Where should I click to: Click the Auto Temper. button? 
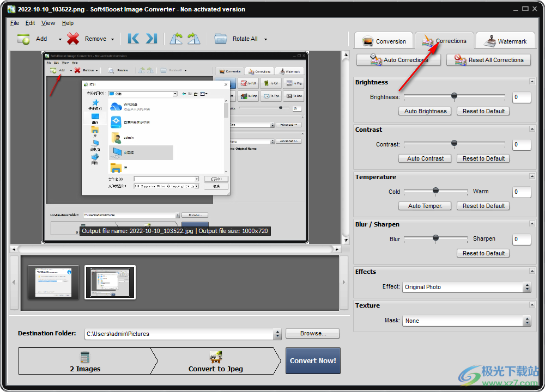[425, 206]
